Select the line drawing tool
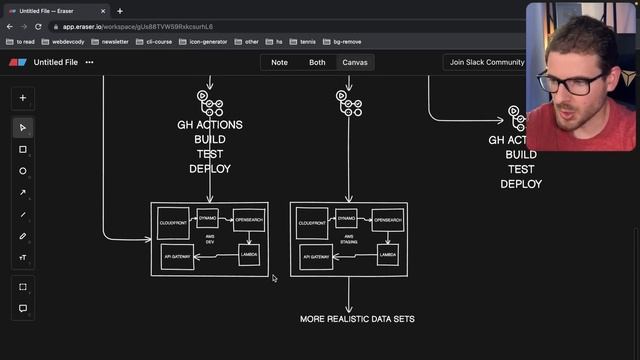The height and width of the screenshot is (360, 640). [x=23, y=214]
